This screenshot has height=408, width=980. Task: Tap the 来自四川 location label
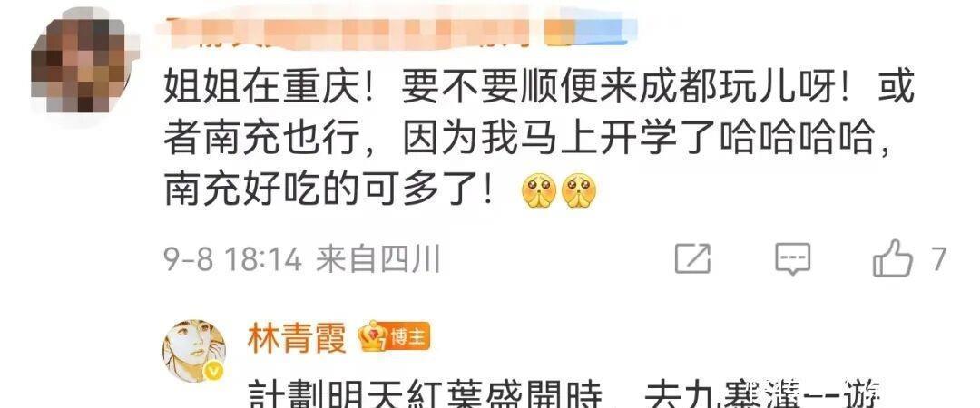(378, 258)
